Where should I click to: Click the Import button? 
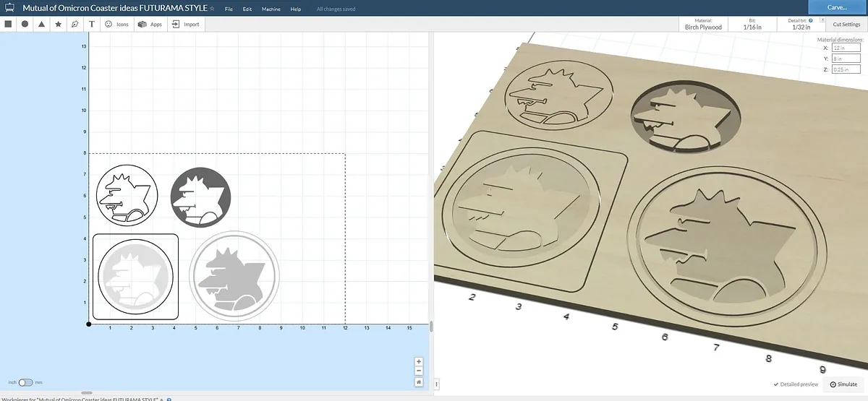(185, 24)
